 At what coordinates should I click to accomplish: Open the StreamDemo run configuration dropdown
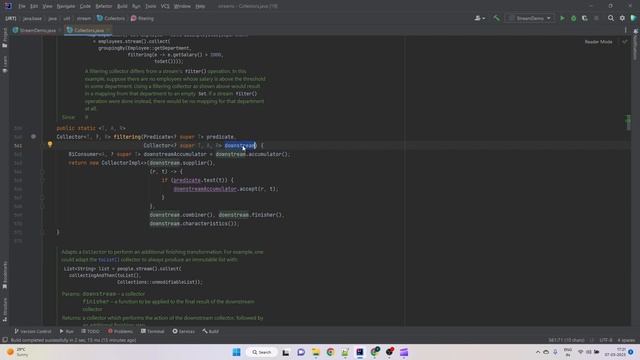pyautogui.click(x=530, y=18)
